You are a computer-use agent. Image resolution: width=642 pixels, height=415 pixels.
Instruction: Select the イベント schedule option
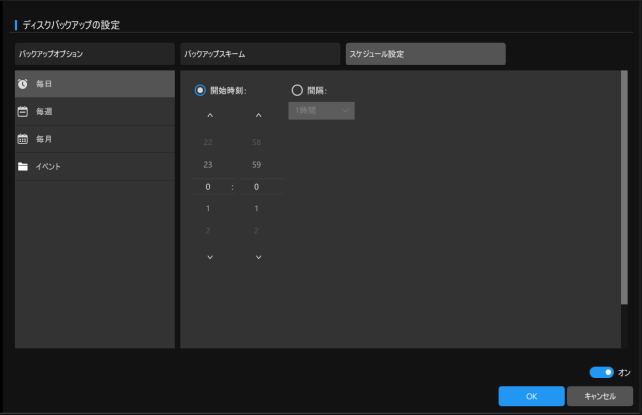pos(95,167)
